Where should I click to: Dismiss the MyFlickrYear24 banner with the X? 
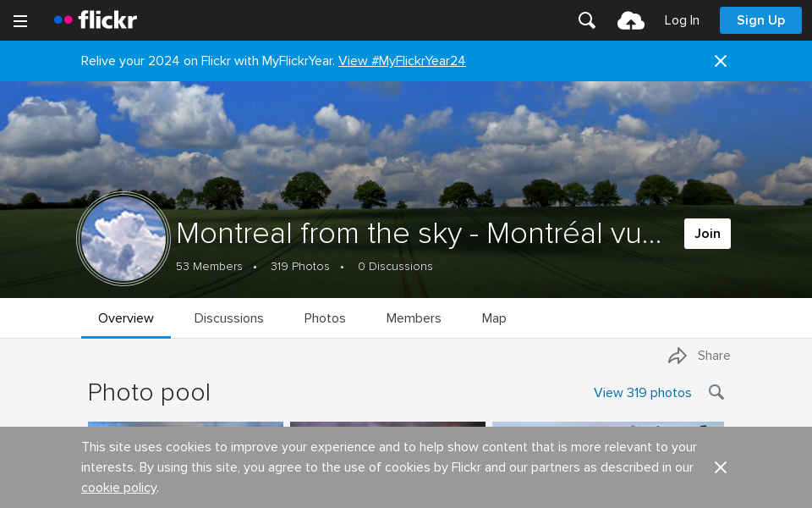click(721, 61)
